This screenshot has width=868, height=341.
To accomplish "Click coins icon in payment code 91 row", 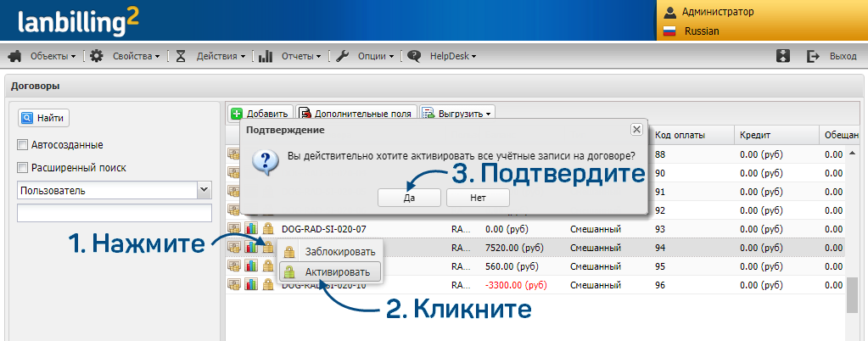I will [233, 192].
